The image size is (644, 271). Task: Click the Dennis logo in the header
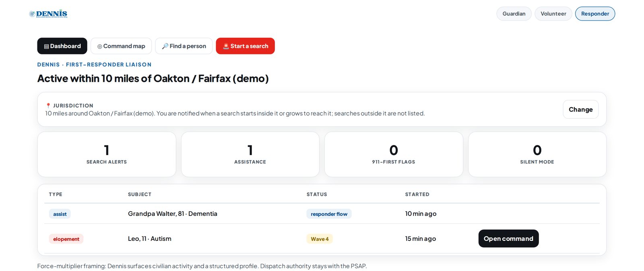pos(48,14)
